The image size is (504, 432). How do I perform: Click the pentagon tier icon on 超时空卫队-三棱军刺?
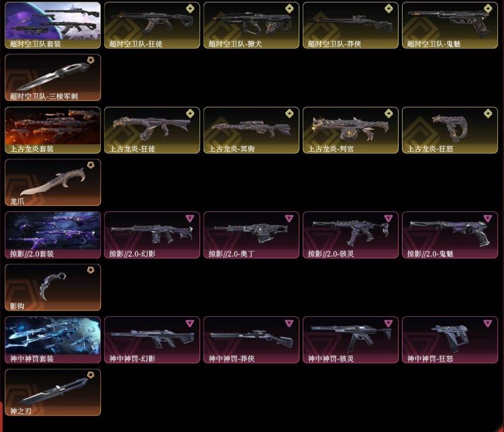click(x=91, y=60)
